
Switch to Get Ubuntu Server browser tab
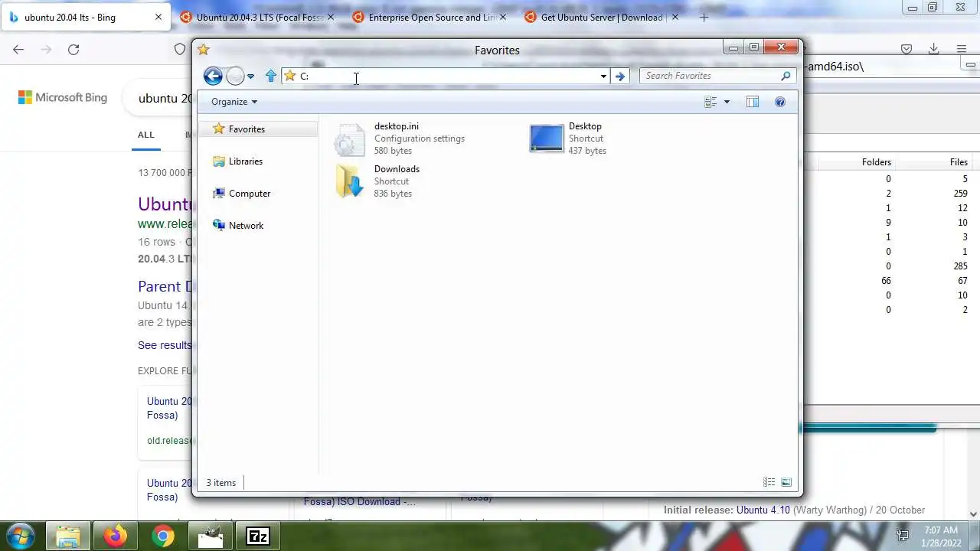click(x=603, y=17)
